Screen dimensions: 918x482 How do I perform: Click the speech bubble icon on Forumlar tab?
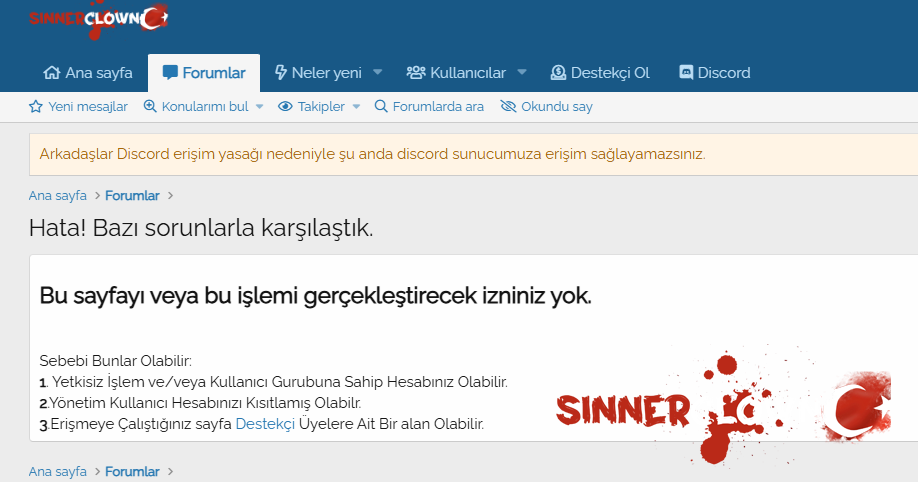(x=170, y=73)
